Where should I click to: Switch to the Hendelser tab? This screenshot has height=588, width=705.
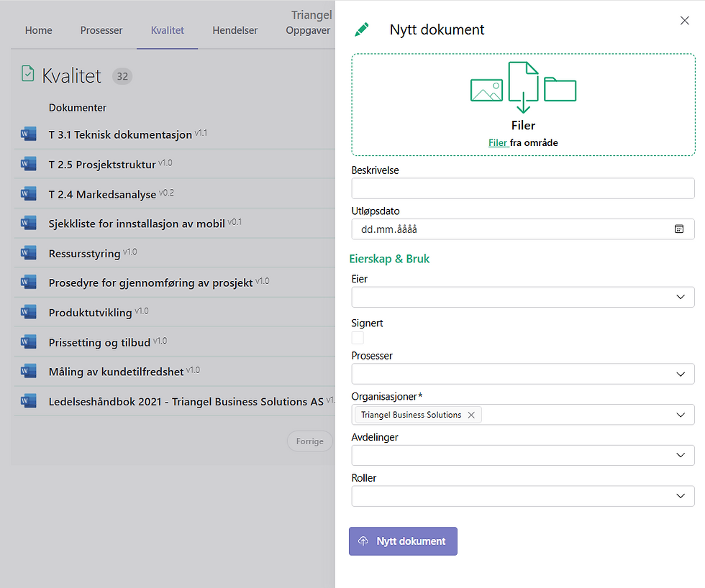pyautogui.click(x=235, y=30)
